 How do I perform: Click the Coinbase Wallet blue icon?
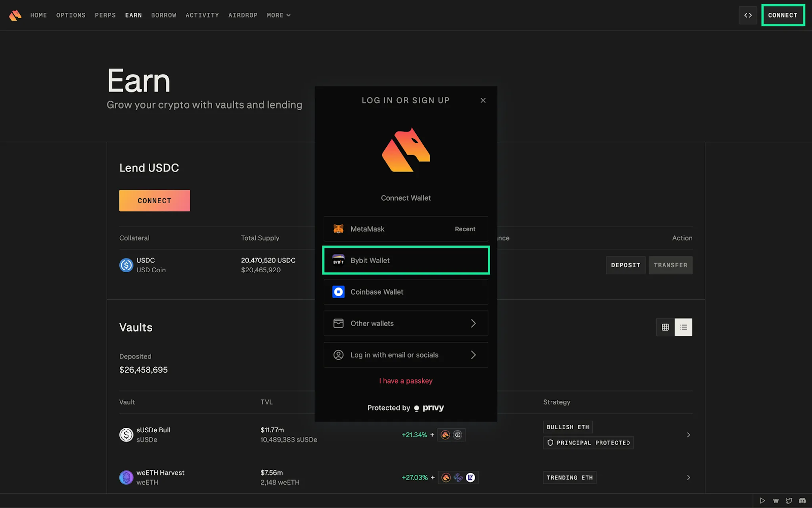[x=339, y=292]
